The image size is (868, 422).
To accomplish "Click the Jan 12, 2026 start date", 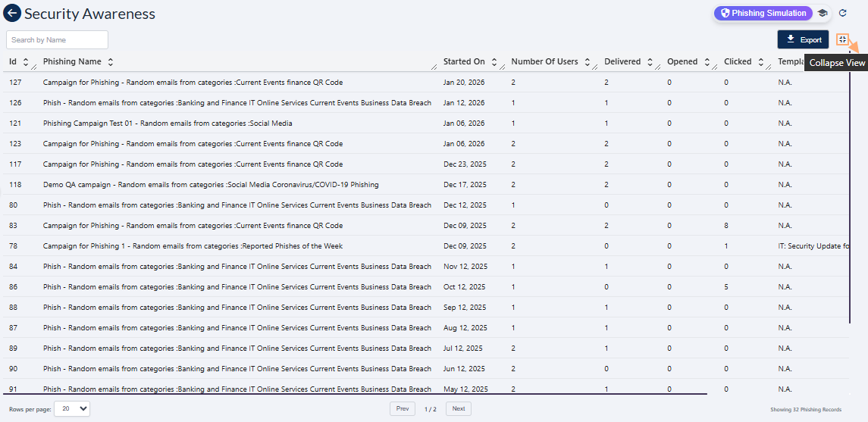I will pos(464,103).
